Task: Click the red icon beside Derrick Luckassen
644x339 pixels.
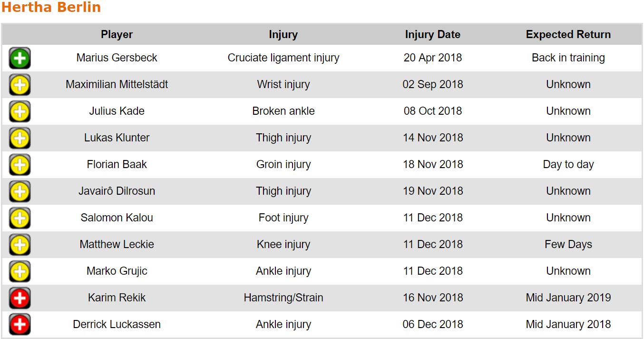Action: tap(20, 325)
